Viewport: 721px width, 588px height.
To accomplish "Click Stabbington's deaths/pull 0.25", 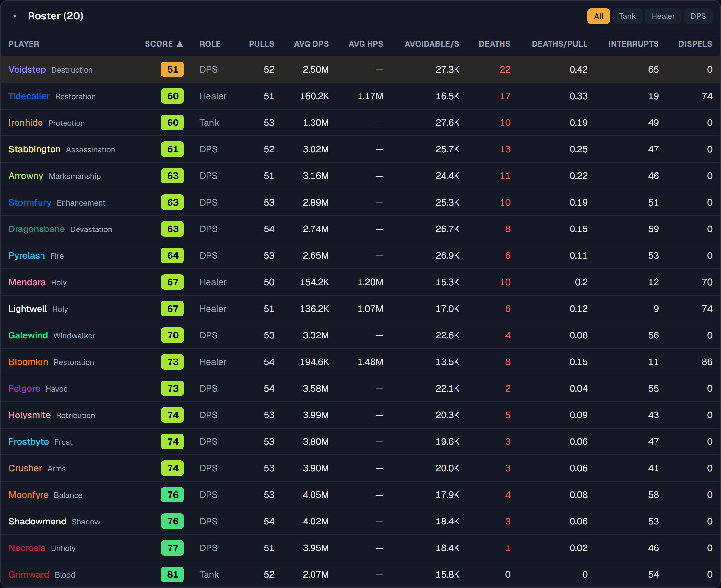I will [578, 149].
